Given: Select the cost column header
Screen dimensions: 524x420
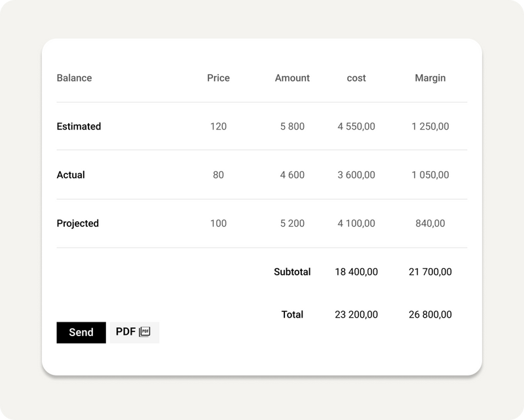Looking at the screenshot, I should 356,78.
